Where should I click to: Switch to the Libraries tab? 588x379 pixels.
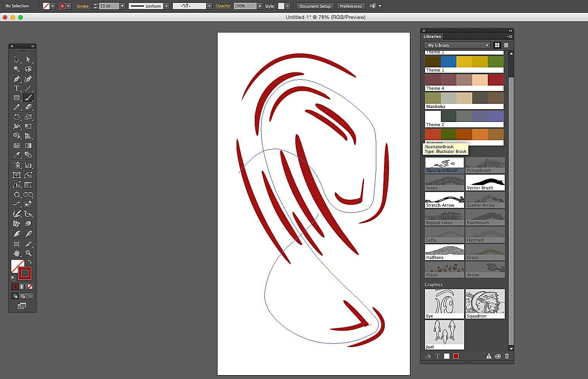click(x=432, y=36)
